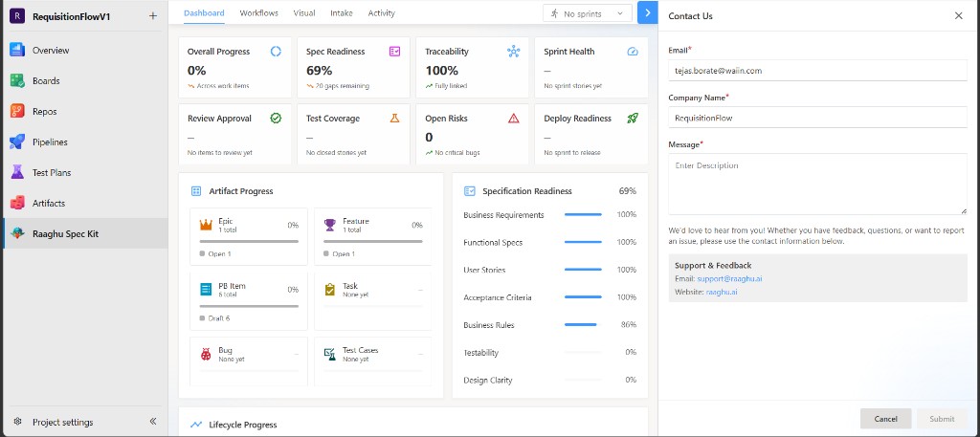Click the Spec Readiness checklist icon
The width and height of the screenshot is (980, 437).
click(394, 52)
